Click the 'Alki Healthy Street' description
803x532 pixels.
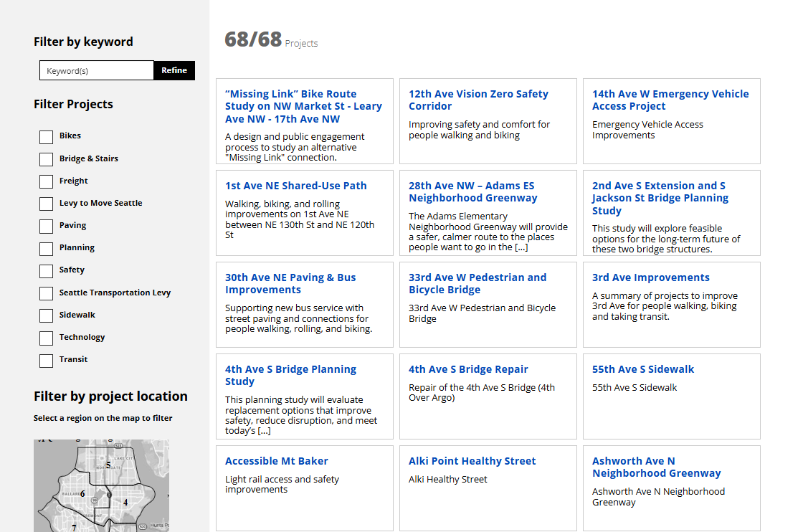click(447, 480)
